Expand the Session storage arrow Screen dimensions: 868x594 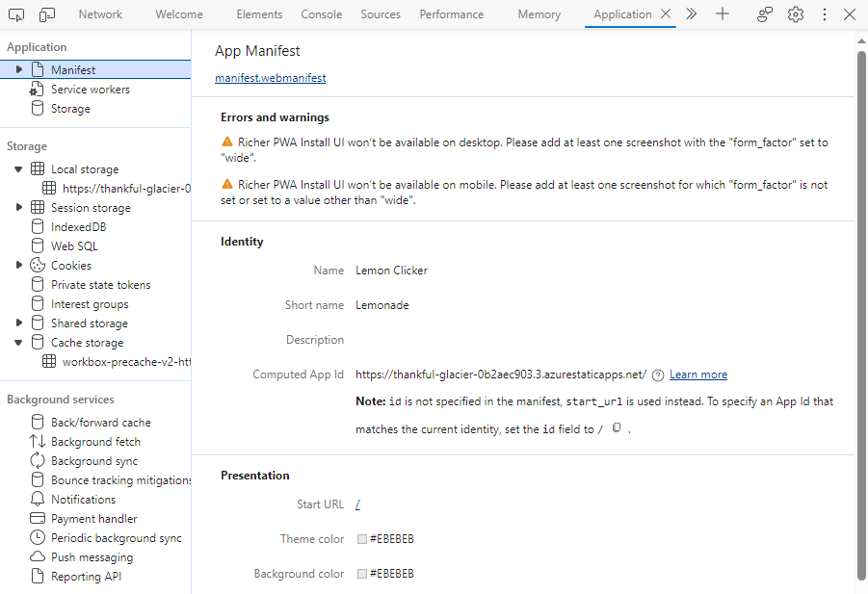coord(19,207)
